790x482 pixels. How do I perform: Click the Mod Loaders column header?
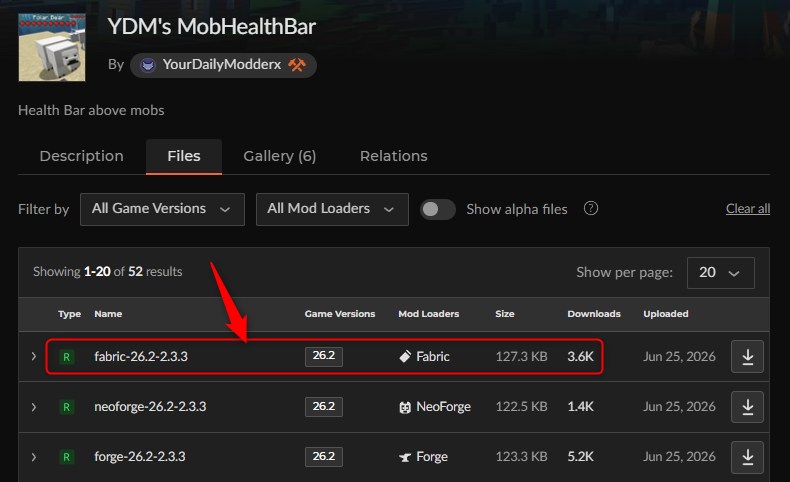(x=429, y=314)
